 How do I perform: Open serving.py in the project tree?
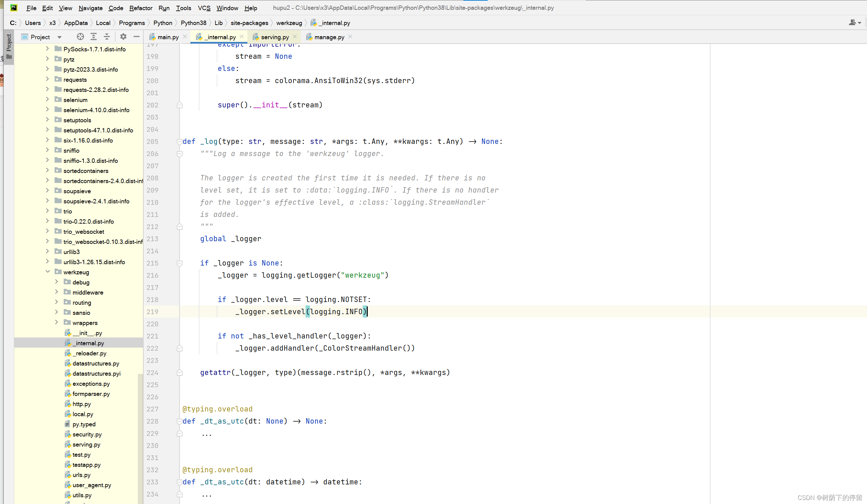[x=86, y=445]
